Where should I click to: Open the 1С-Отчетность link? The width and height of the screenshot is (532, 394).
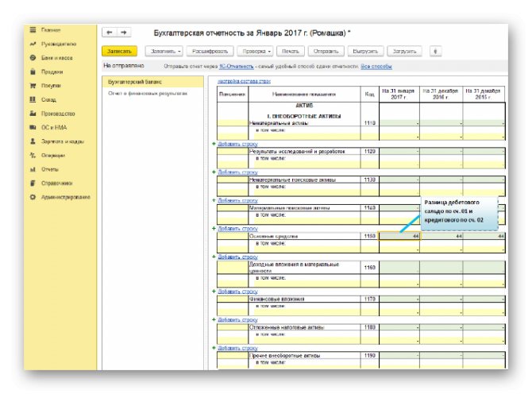coord(237,67)
